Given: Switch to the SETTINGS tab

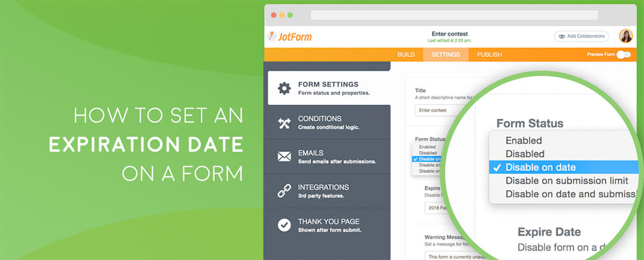Looking at the screenshot, I should pyautogui.click(x=445, y=54).
